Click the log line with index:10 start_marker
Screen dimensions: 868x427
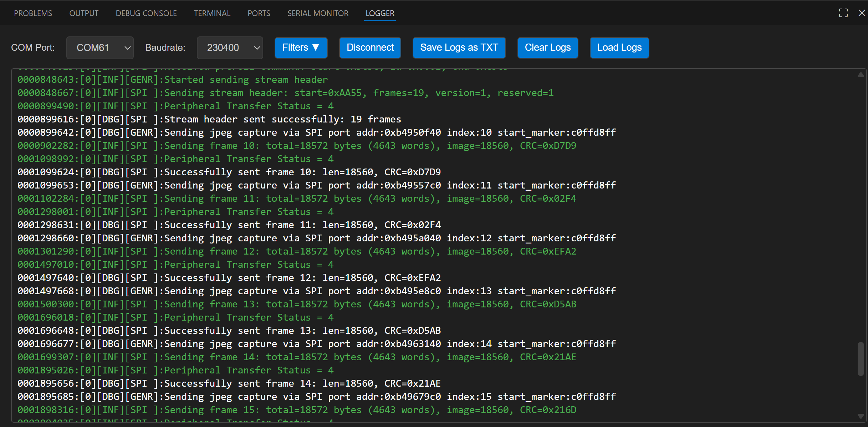317,132
